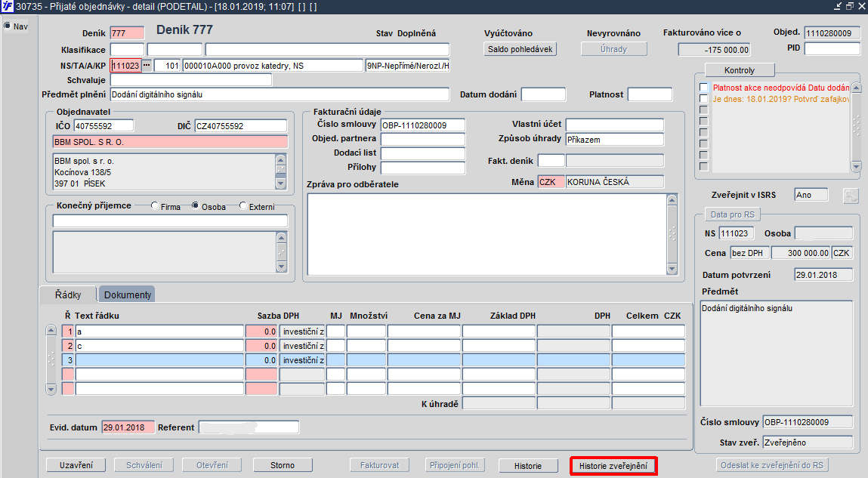Image resolution: width=868 pixels, height=478 pixels.
Task: Click the NS field with value 111023
Action: [126, 65]
